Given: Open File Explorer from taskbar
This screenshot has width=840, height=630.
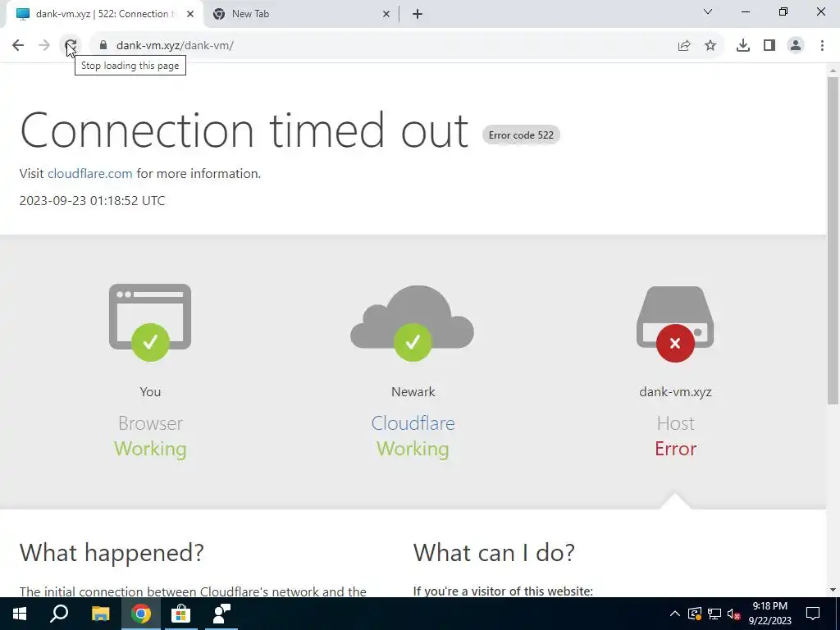Looking at the screenshot, I should pyautogui.click(x=100, y=614).
